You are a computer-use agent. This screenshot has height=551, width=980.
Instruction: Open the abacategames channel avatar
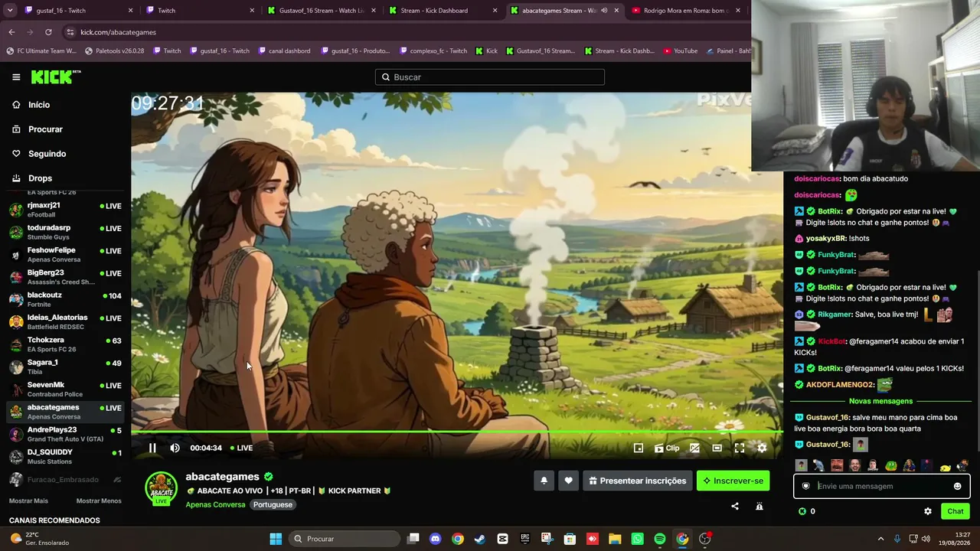pos(162,489)
